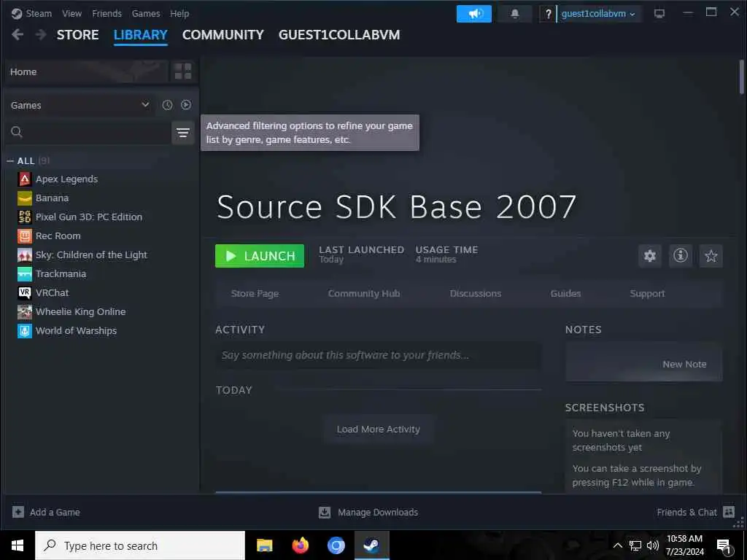Click the question mark help icon

[548, 14]
